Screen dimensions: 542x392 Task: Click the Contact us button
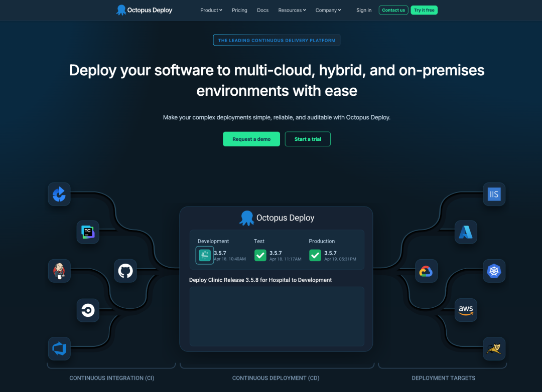(393, 10)
